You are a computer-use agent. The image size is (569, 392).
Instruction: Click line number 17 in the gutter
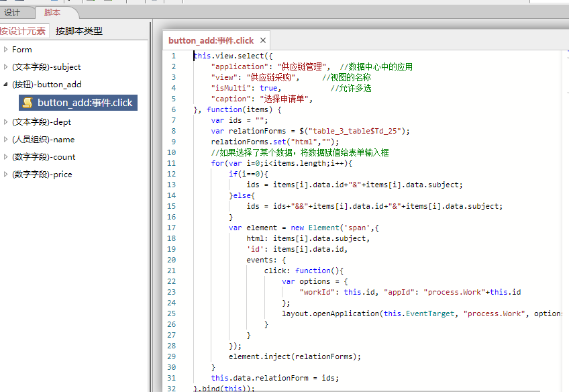tap(173, 228)
